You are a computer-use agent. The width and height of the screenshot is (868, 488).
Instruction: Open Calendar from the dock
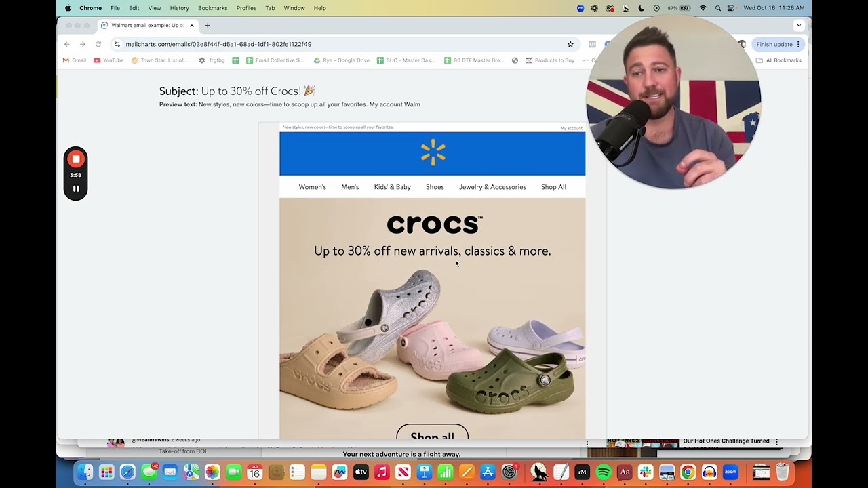[x=255, y=472]
